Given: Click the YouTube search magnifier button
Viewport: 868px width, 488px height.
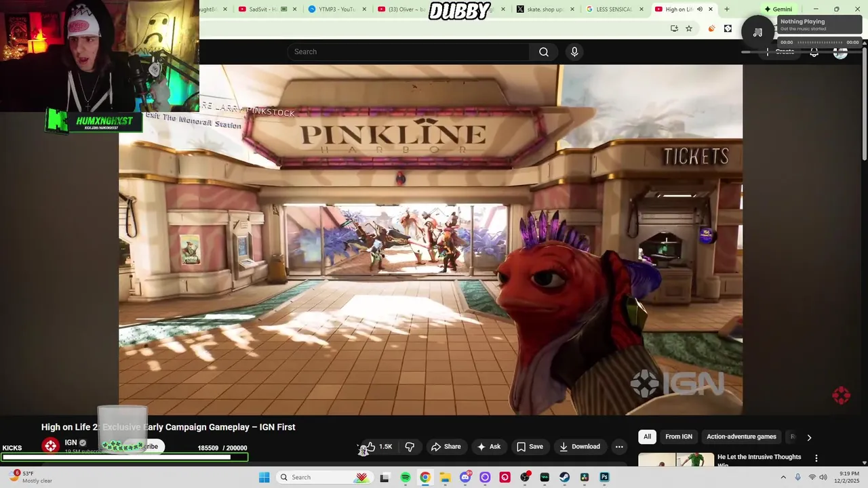Looking at the screenshot, I should (x=544, y=52).
